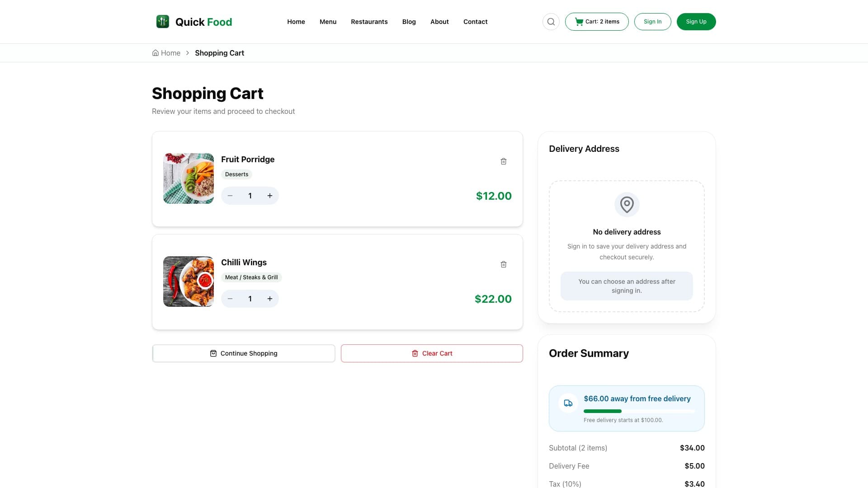Click the Quick Food logo icon
Viewport: 868px width, 488px height.
point(163,22)
